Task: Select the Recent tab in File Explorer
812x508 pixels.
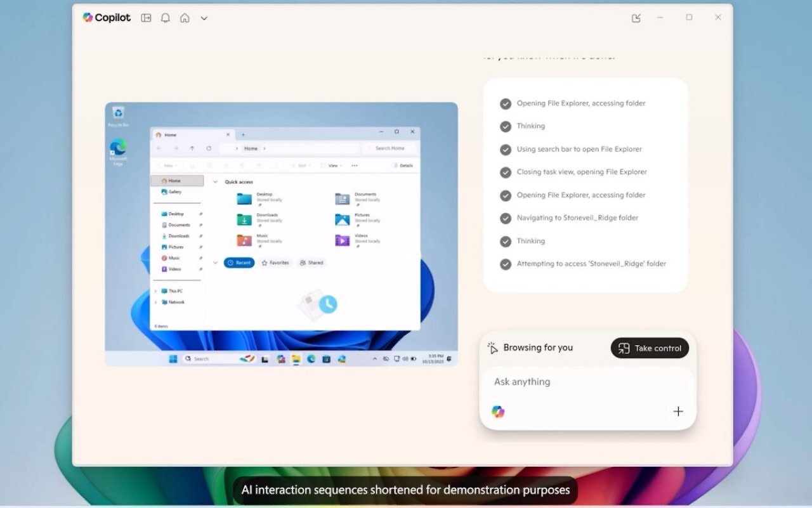Action: click(x=239, y=263)
